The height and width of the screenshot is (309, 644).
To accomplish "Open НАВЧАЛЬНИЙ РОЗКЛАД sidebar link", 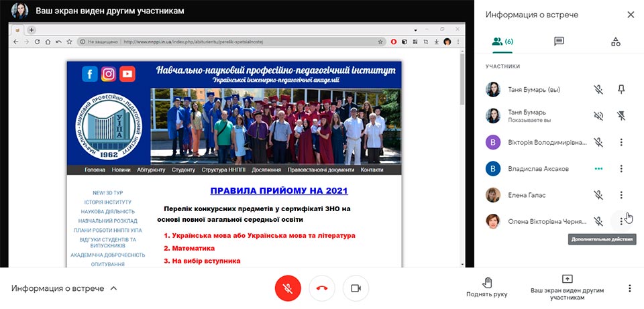I will pyautogui.click(x=107, y=221).
